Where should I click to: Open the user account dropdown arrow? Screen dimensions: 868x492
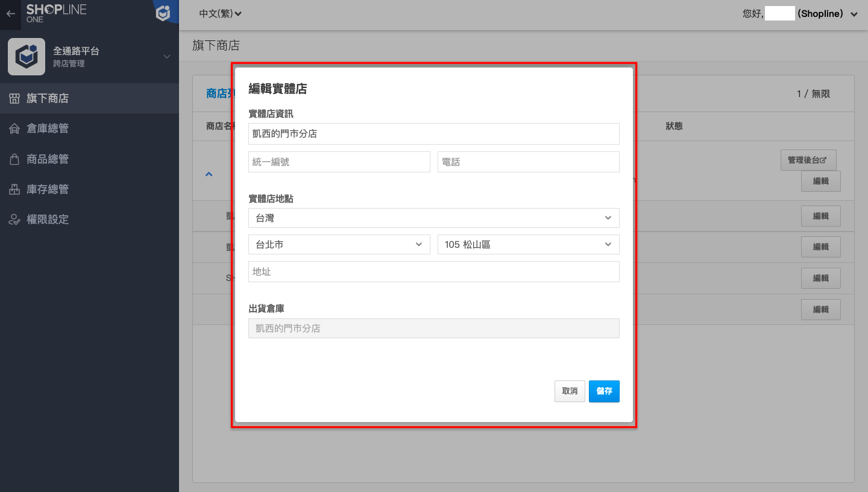pos(854,14)
